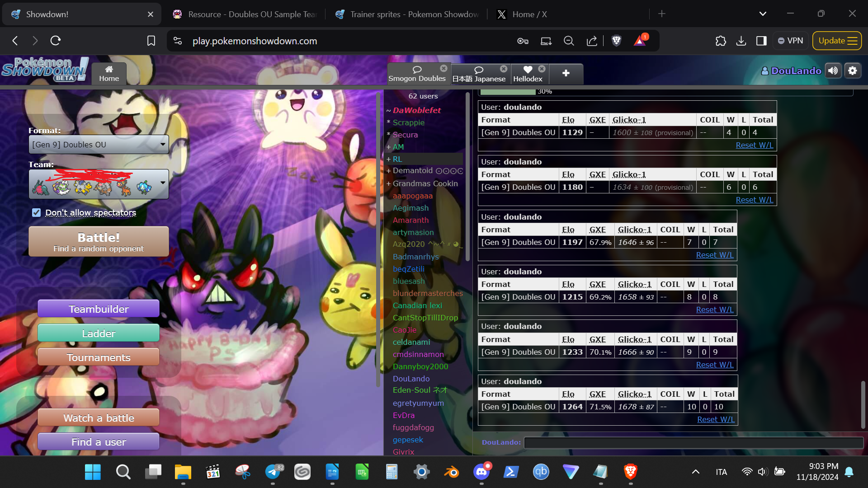
Task: Open the Teambuilder
Action: click(x=99, y=309)
